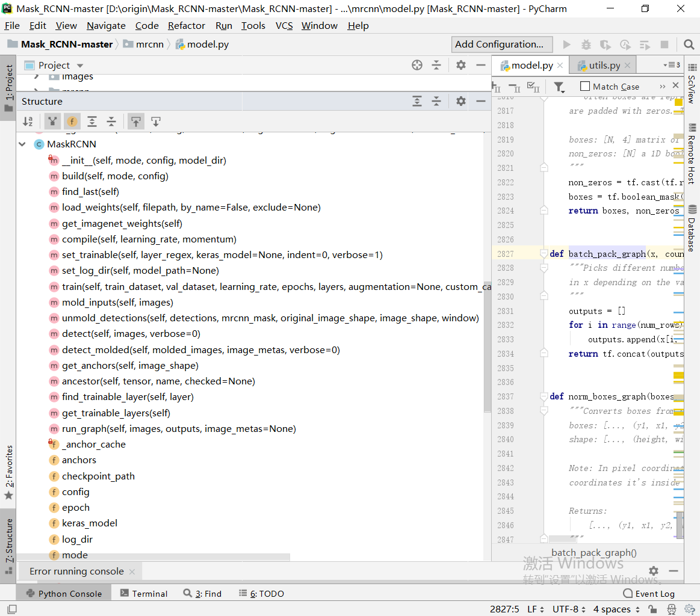This screenshot has height=616, width=700.
Task: Open the Run menu
Action: pyautogui.click(x=223, y=25)
